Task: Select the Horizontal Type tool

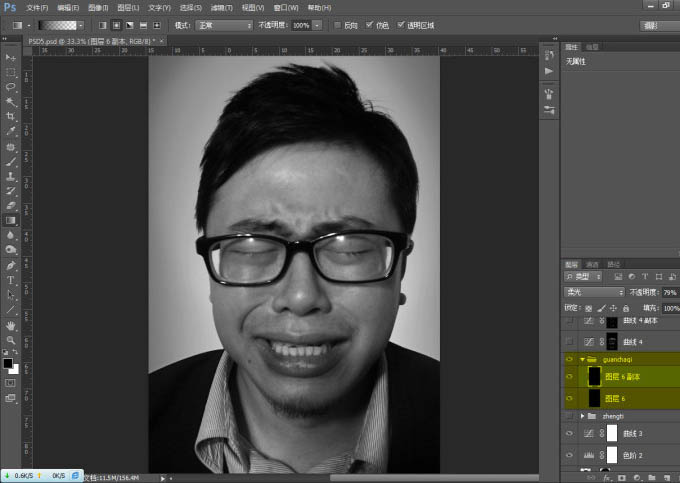Action: click(11, 281)
